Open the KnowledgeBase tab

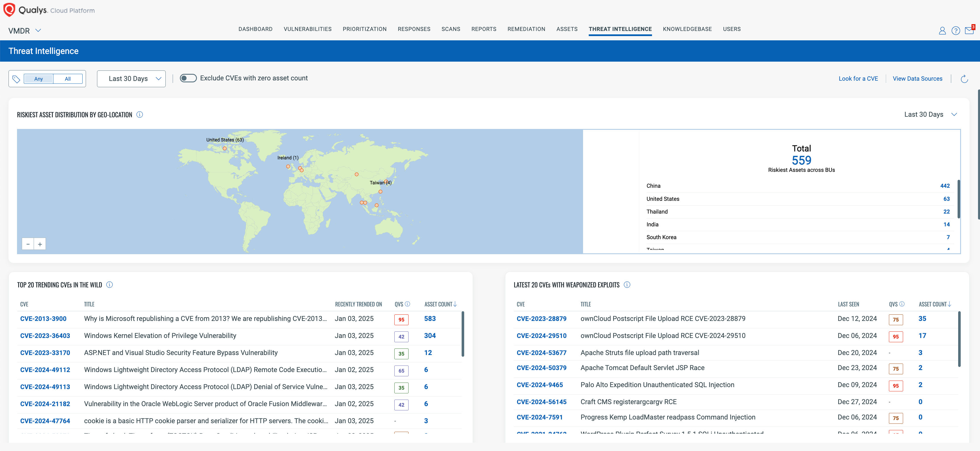point(687,29)
